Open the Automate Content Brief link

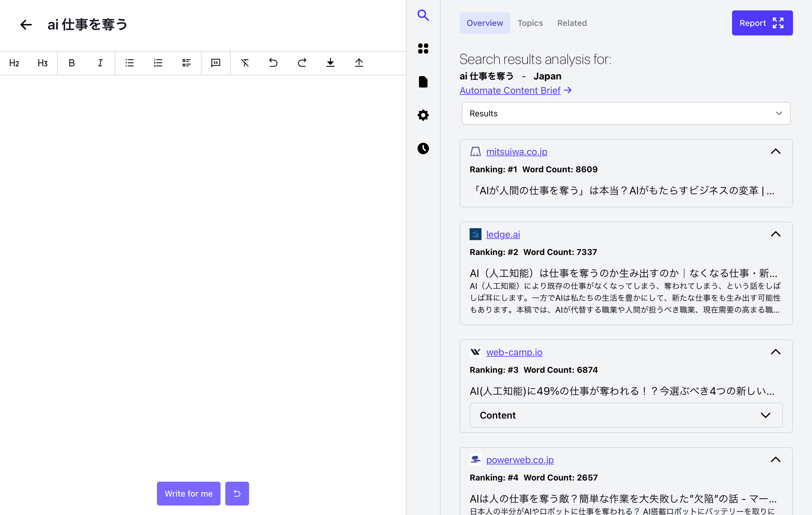click(x=509, y=90)
